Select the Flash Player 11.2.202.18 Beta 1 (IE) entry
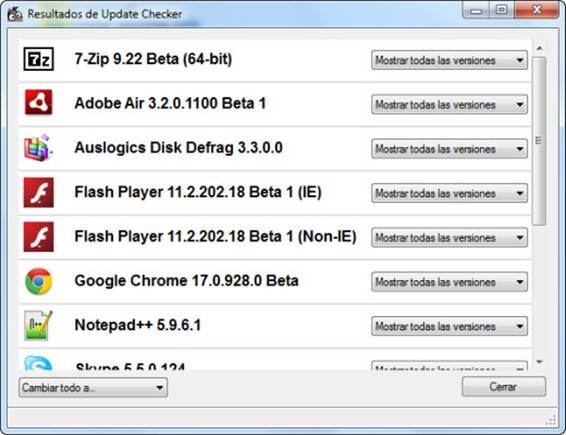The width and height of the screenshot is (566, 435). [274, 192]
